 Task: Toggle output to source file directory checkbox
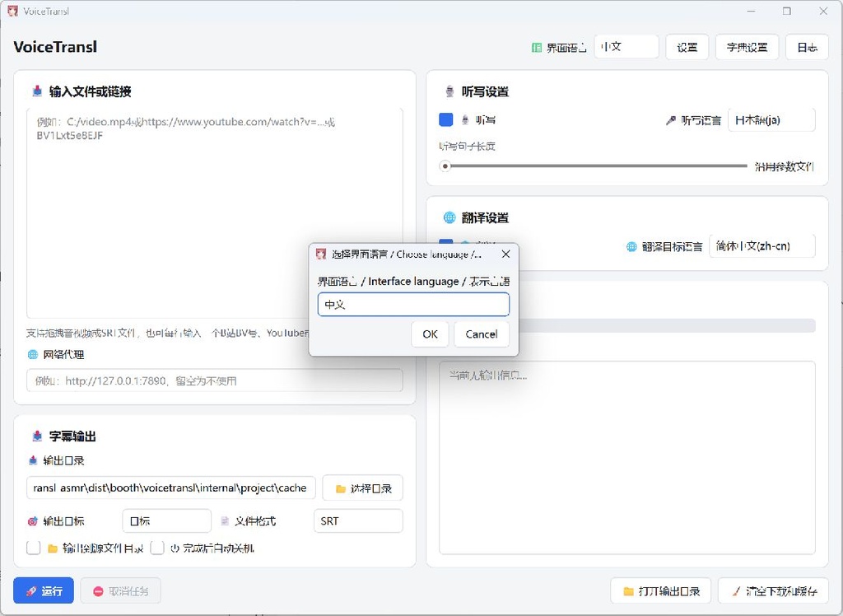click(33, 548)
